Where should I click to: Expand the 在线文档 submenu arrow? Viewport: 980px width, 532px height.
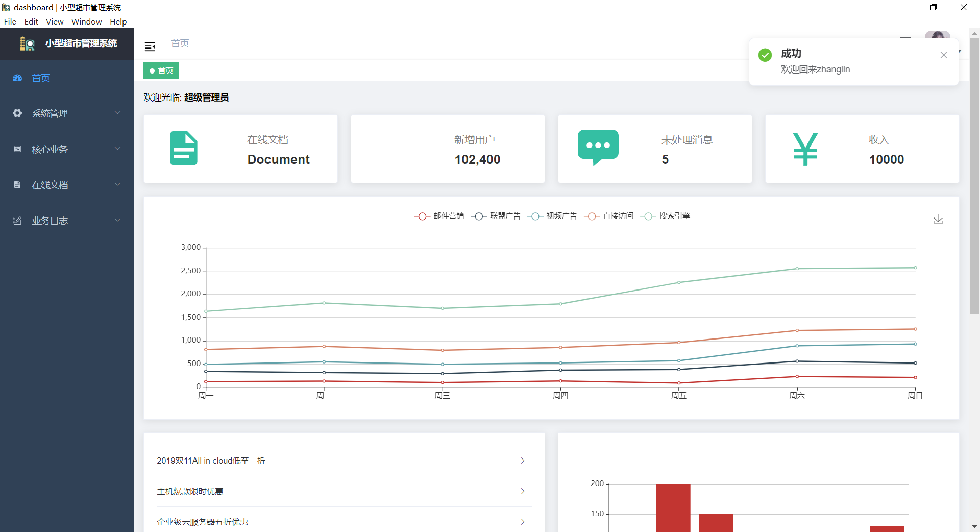(x=117, y=184)
